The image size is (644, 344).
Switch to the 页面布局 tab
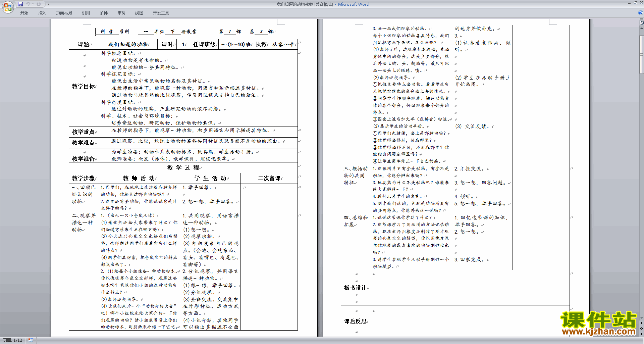tap(64, 13)
